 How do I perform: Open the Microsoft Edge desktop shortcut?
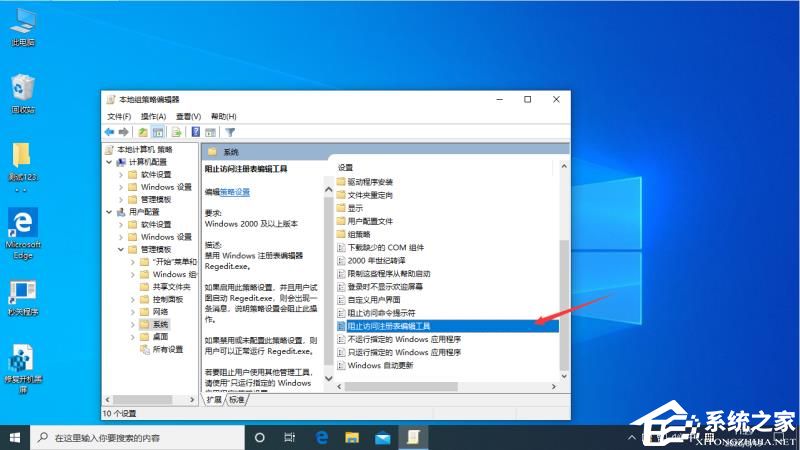(x=23, y=225)
